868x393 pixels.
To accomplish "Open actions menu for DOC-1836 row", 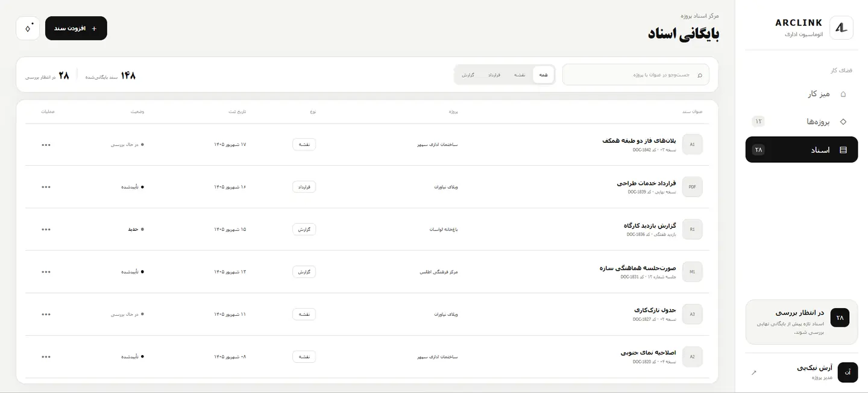I will pos(46,230).
